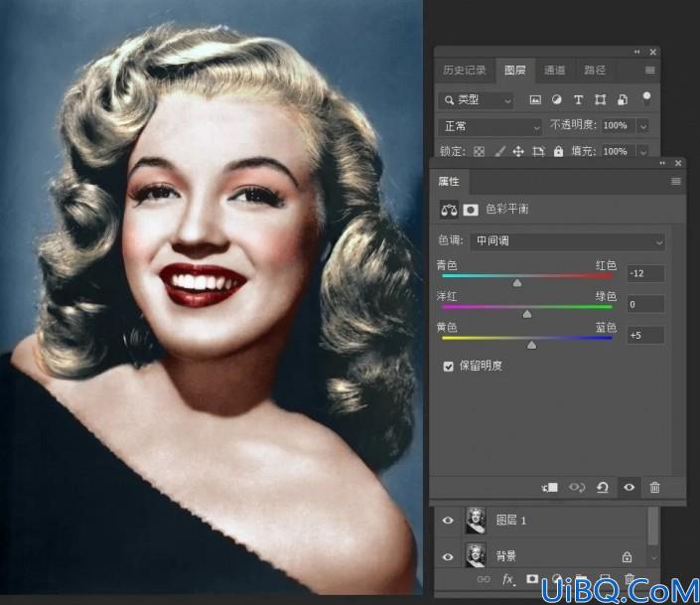Click the clip to layer icon
This screenshot has height=605, width=700.
(x=550, y=487)
